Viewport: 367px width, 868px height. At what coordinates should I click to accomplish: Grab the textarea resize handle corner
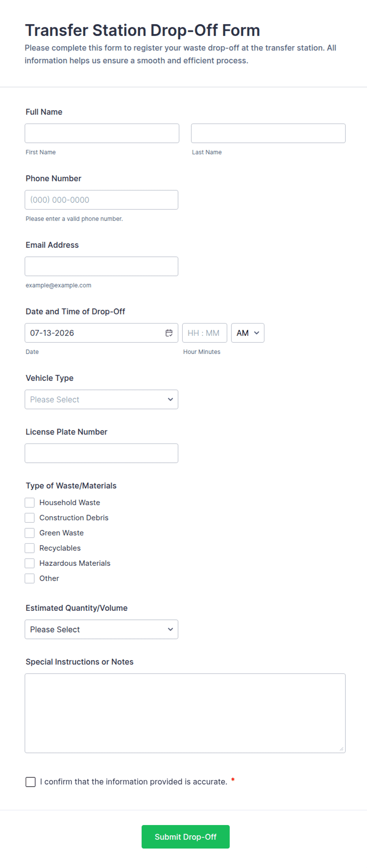[x=341, y=749]
